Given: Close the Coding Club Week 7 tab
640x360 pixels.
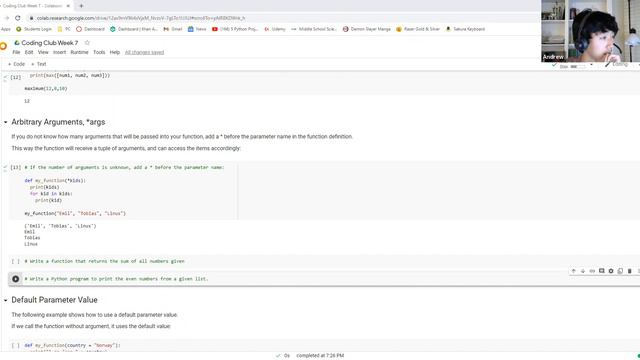Looking at the screenshot, I should click(68, 6).
